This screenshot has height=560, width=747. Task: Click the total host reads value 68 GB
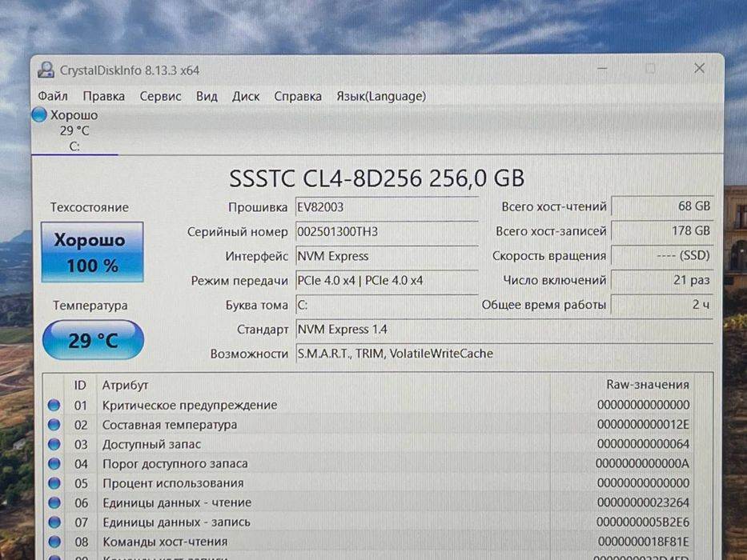[662, 206]
